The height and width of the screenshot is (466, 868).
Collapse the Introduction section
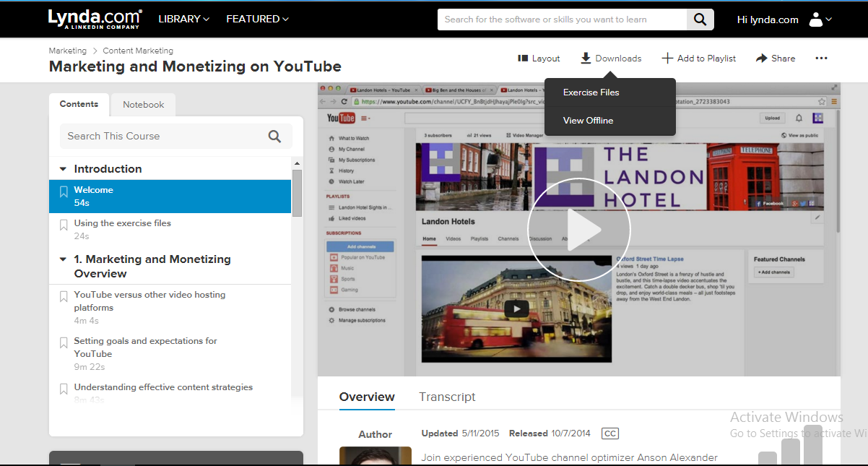tap(64, 169)
